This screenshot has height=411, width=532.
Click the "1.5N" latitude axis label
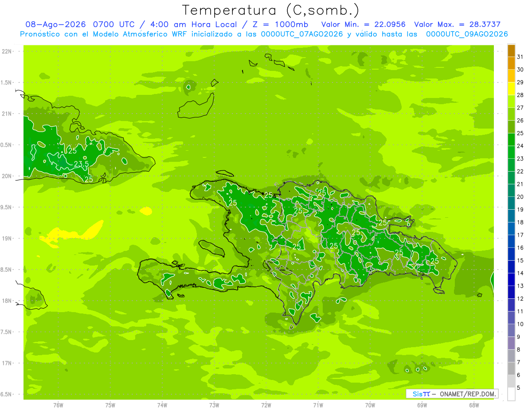[7, 82]
